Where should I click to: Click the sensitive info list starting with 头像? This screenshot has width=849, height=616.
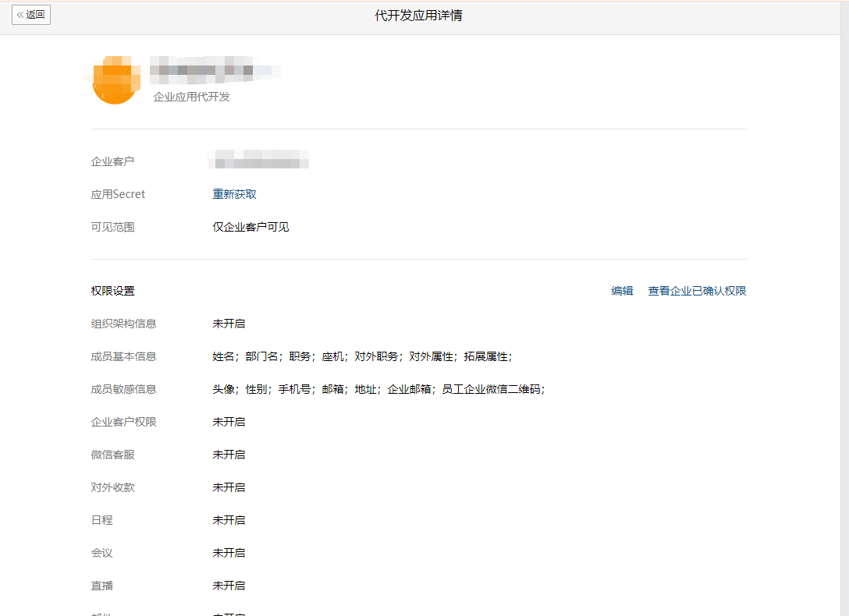click(x=379, y=389)
